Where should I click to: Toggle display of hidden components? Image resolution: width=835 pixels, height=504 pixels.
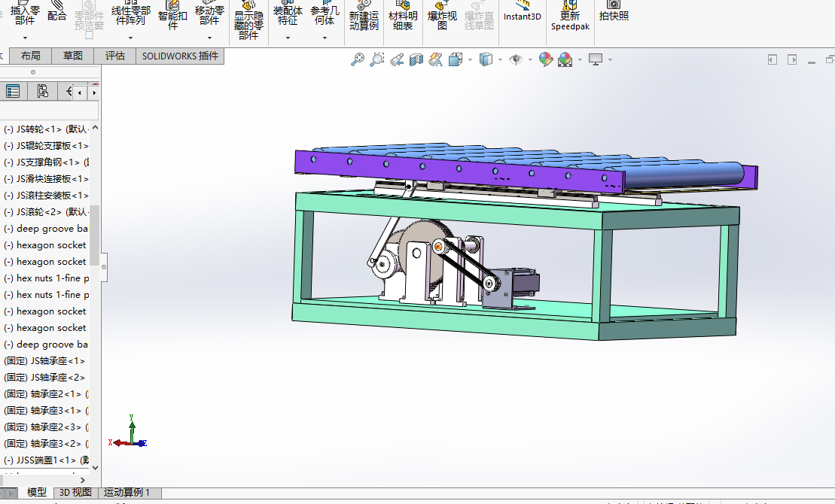pyautogui.click(x=248, y=20)
